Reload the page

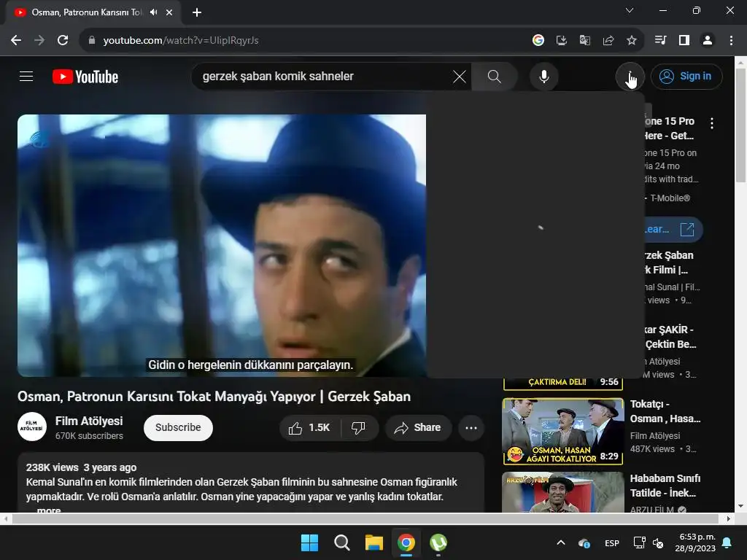click(x=63, y=41)
